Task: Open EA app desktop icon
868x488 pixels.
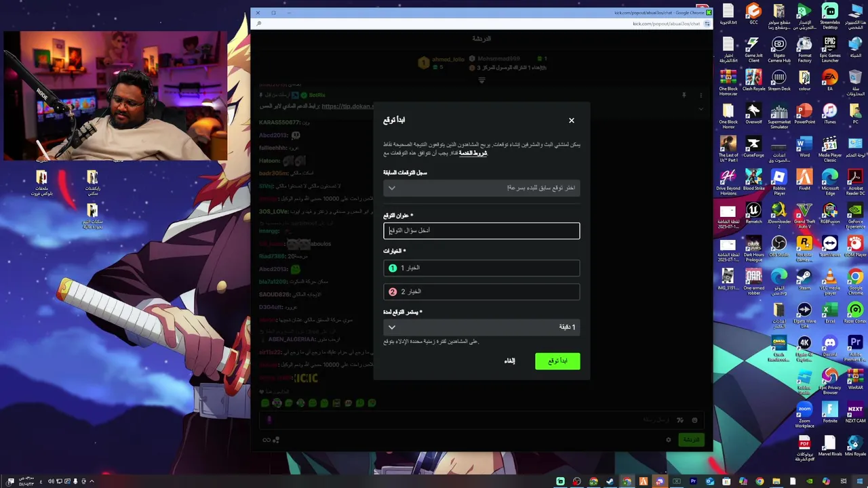Action: (830, 81)
